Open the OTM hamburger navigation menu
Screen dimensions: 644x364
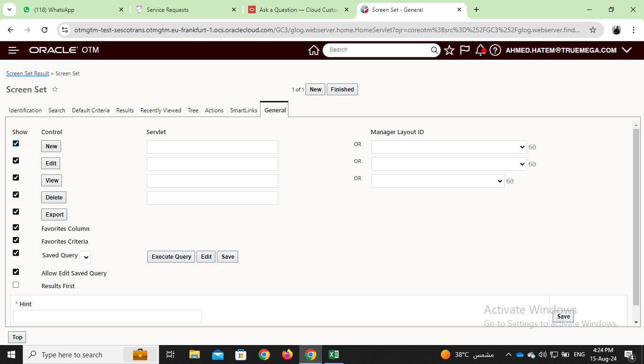click(13, 50)
